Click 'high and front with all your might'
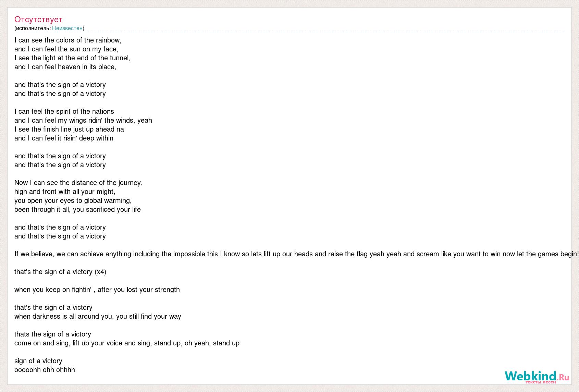The height and width of the screenshot is (392, 579). point(65,192)
